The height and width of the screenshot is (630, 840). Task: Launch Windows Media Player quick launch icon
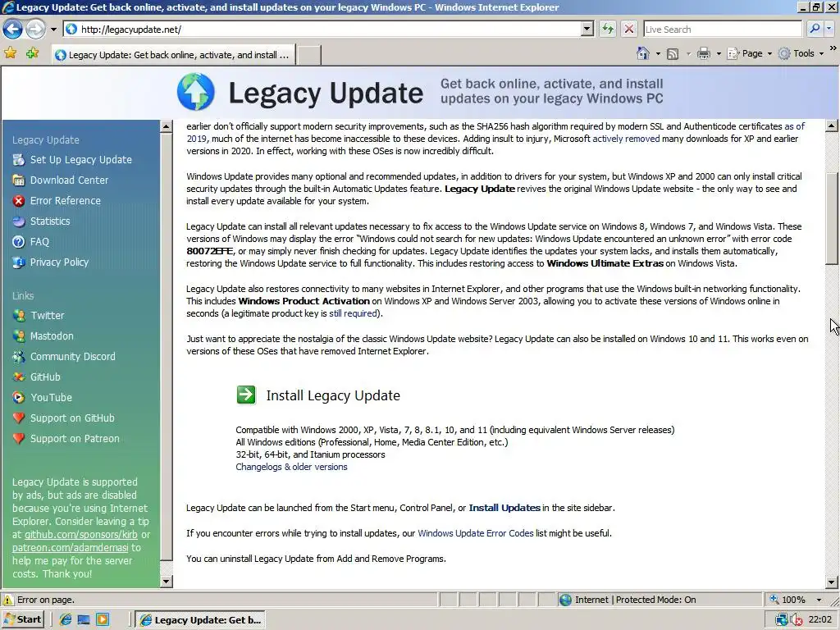[x=103, y=620]
